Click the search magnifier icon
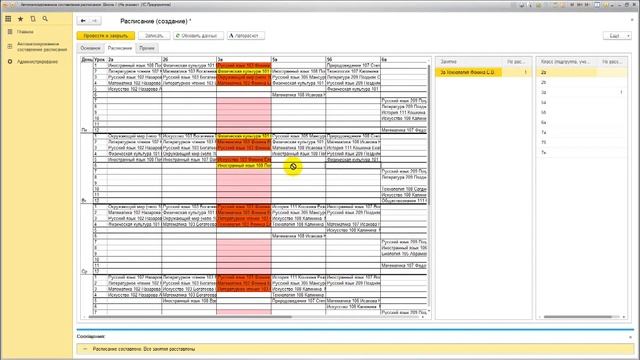Viewport: 640px width, 360px height. (x=45, y=19)
